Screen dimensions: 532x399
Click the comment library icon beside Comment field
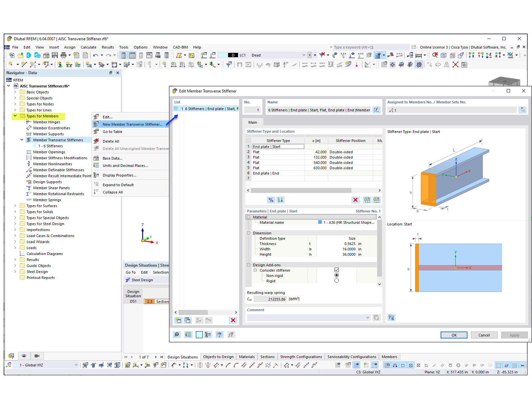tap(376, 318)
